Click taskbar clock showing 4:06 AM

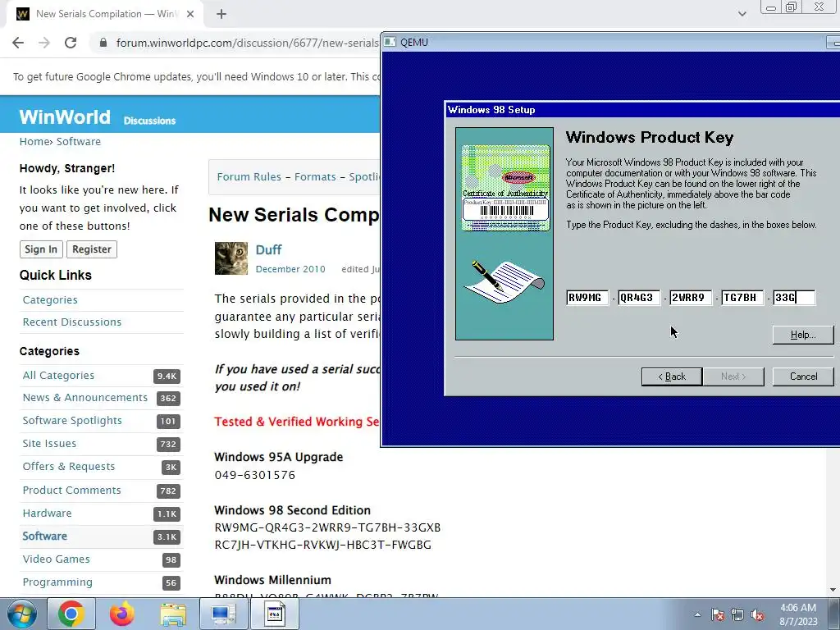pyautogui.click(x=798, y=614)
